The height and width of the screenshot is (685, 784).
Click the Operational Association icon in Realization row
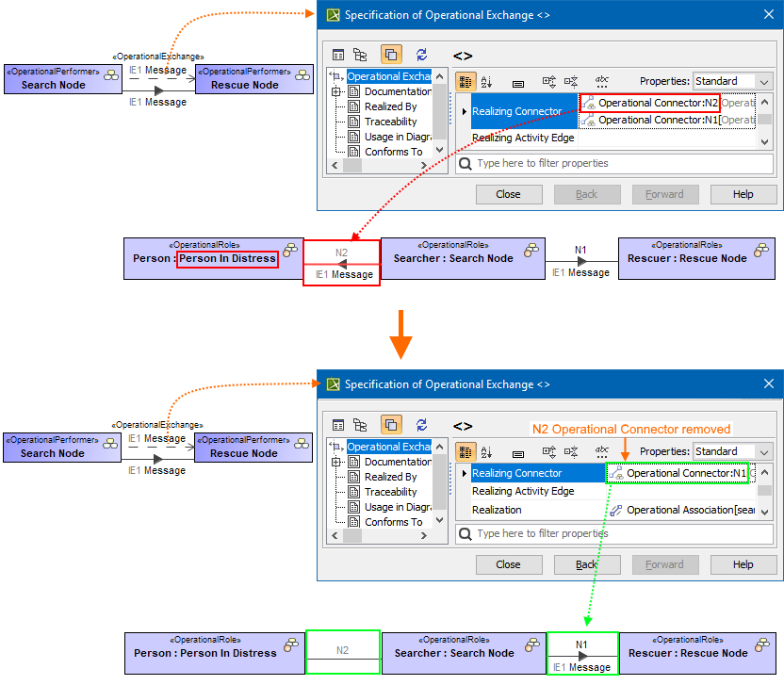click(x=616, y=510)
